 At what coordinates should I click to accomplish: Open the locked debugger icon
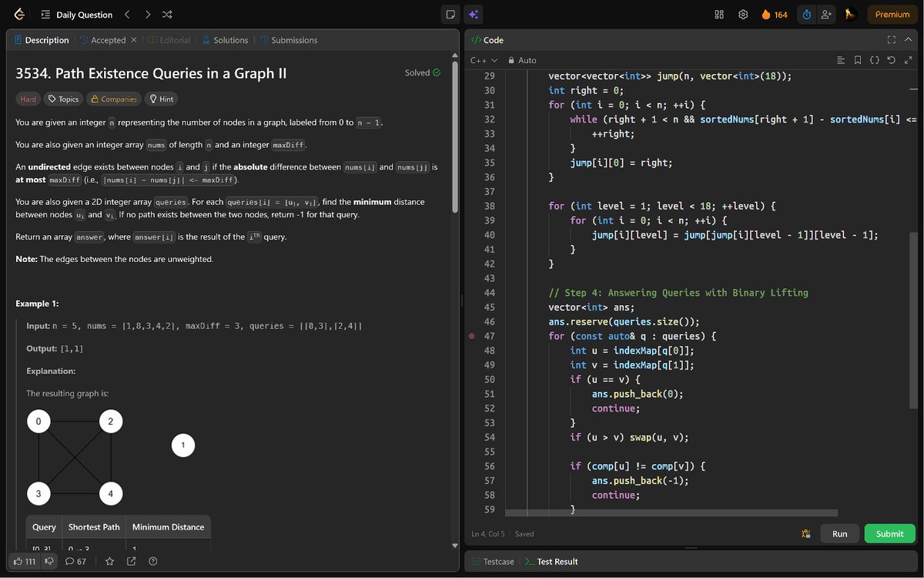[x=806, y=533]
